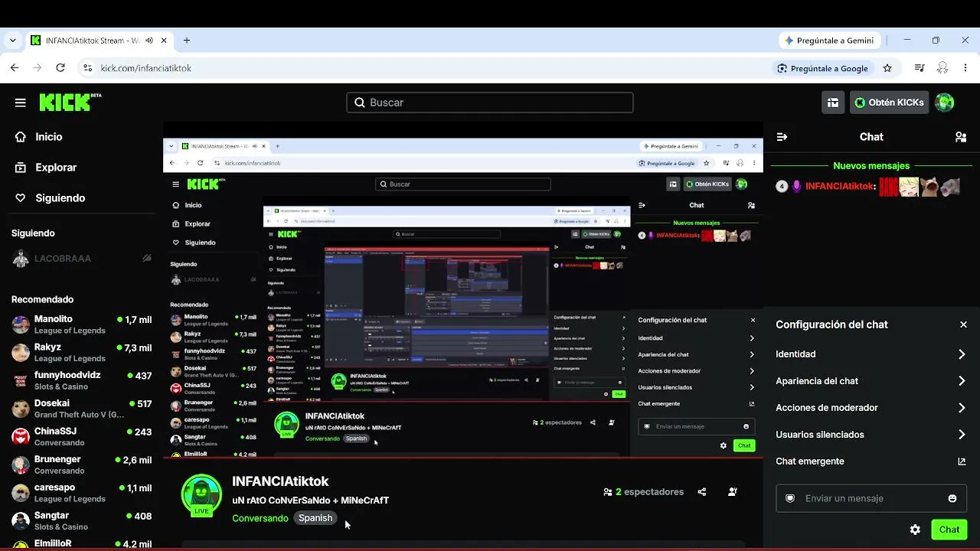Send message with the green Chat button
The image size is (980, 551).
(949, 530)
